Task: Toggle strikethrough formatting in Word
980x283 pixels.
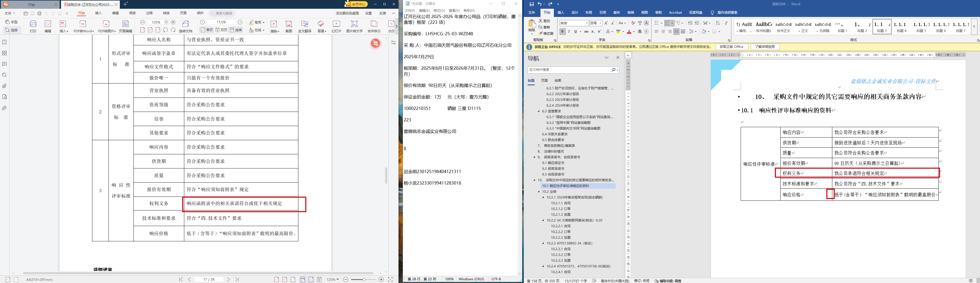Action: 586,31
